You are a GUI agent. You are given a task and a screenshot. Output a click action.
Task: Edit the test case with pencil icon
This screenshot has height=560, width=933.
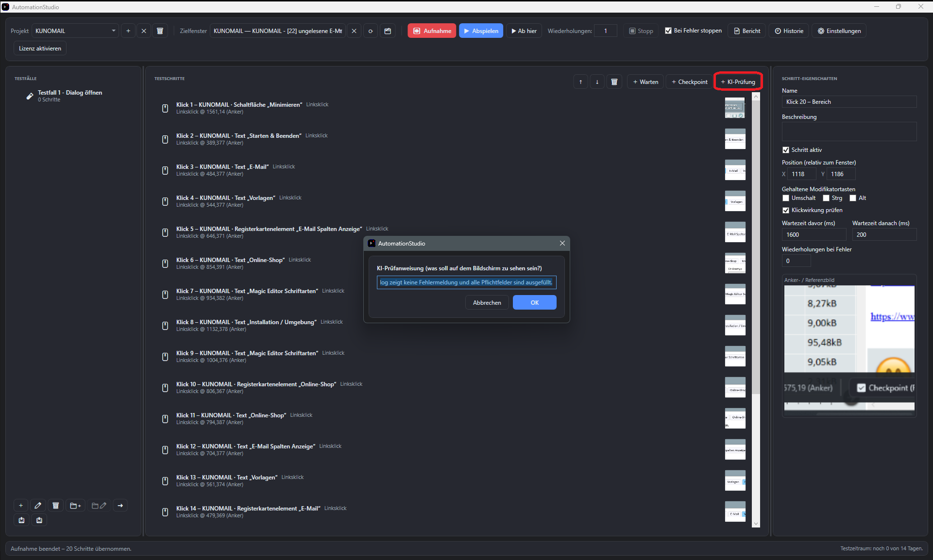pos(38,506)
